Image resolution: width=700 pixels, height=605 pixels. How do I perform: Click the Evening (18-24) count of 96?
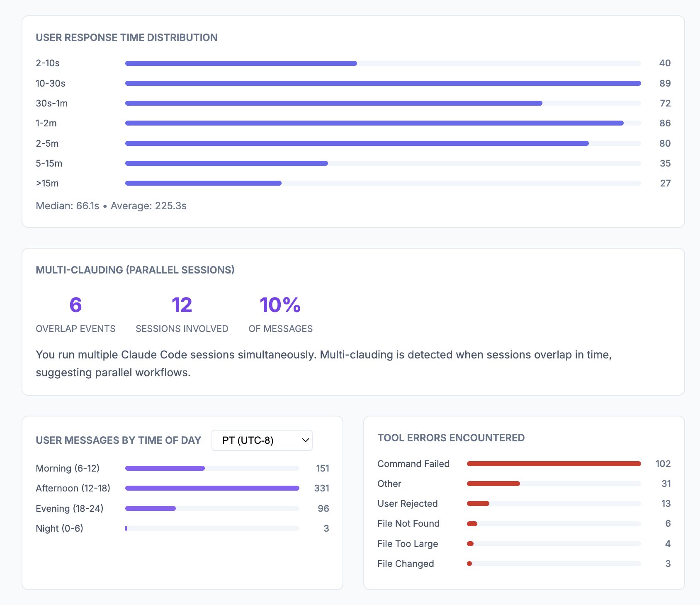[x=323, y=508]
